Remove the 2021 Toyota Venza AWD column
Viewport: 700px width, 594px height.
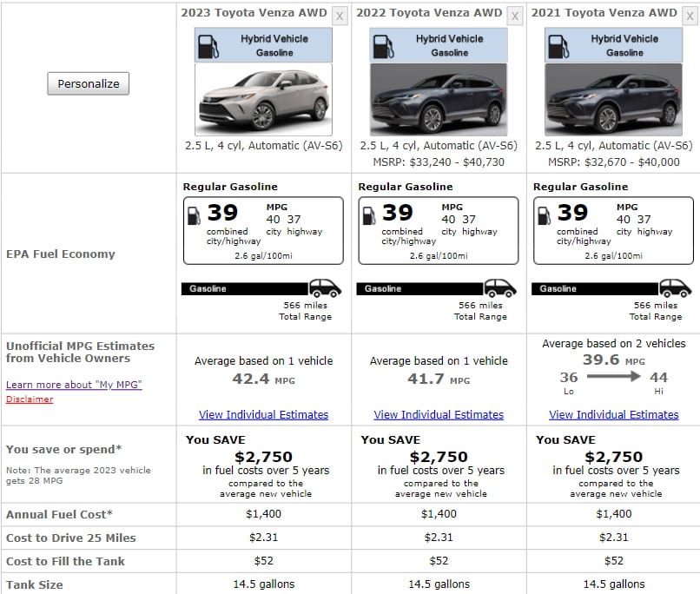coord(690,16)
